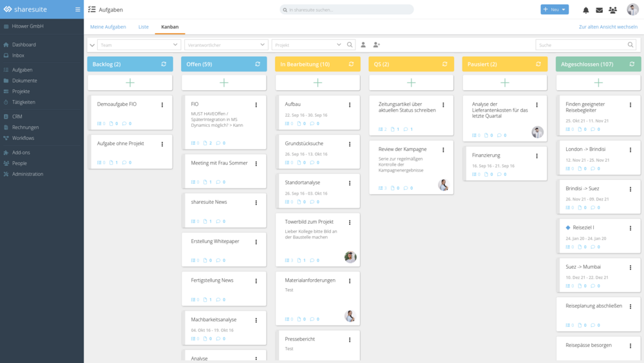Click the notifications bell icon
This screenshot has width=644, height=363.
tap(586, 10)
